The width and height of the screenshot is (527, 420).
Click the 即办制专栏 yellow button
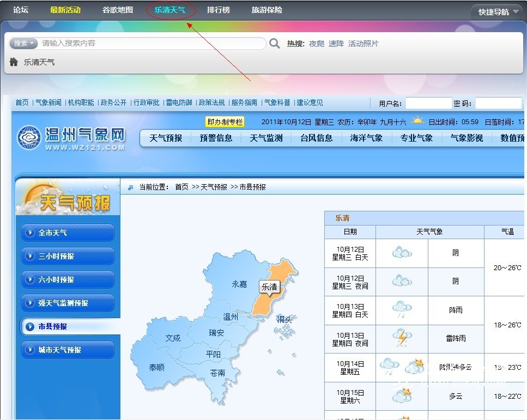click(x=225, y=122)
